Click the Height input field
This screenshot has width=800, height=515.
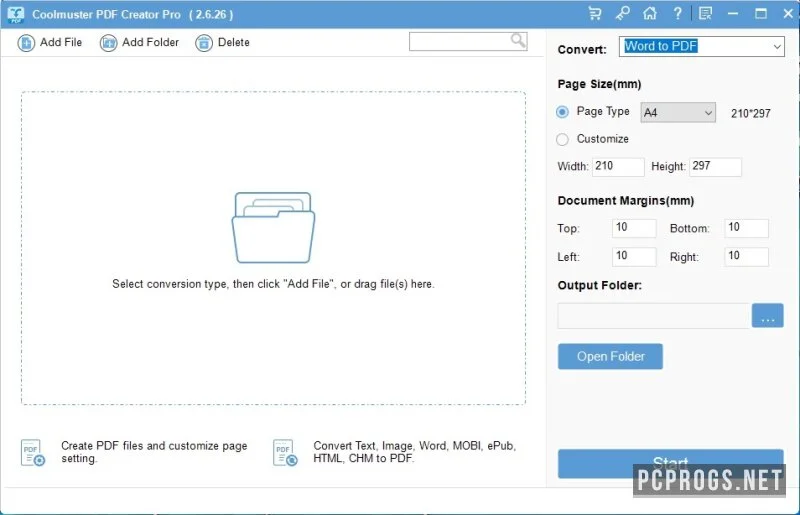[715, 166]
